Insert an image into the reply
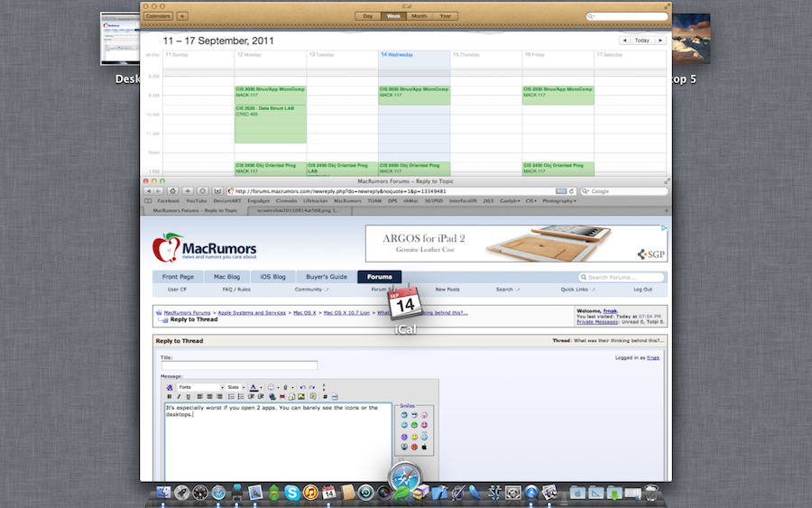This screenshot has width=812, height=508. [x=301, y=397]
